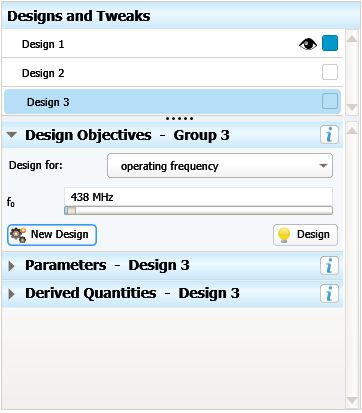The image size is (362, 413).
Task: Enable the checkbox next to Design 2
Action: 330,72
